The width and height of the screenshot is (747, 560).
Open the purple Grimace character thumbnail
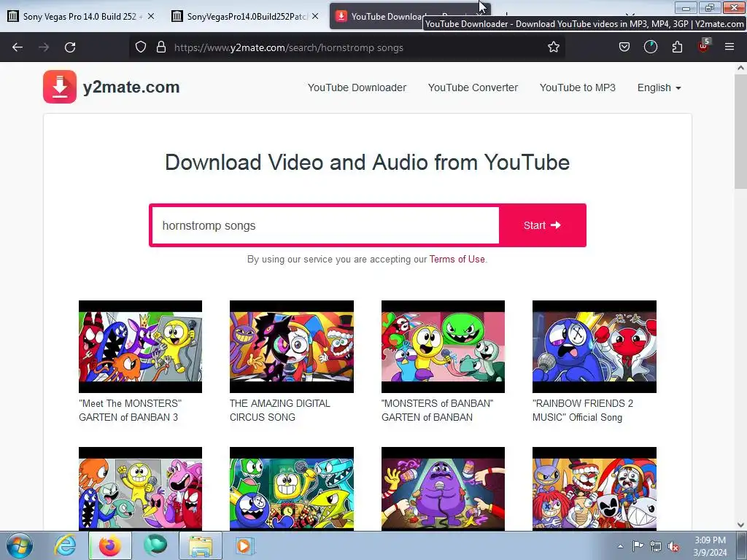[443, 489]
